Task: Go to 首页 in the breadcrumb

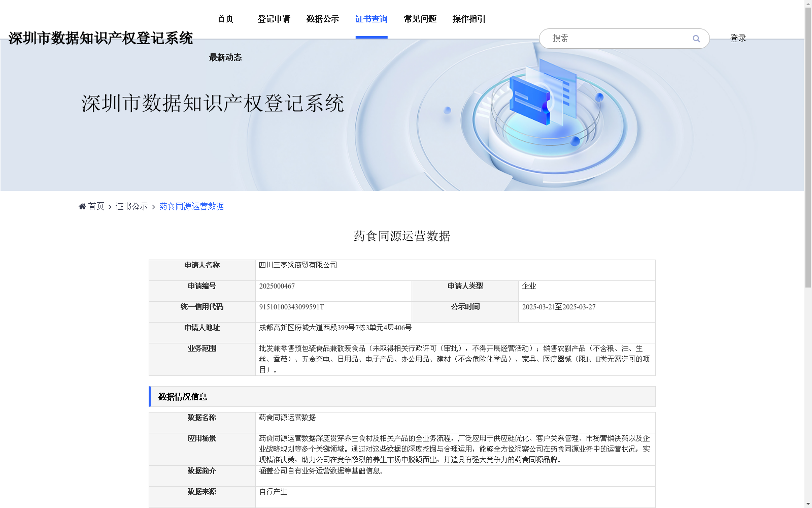Action: (96, 206)
